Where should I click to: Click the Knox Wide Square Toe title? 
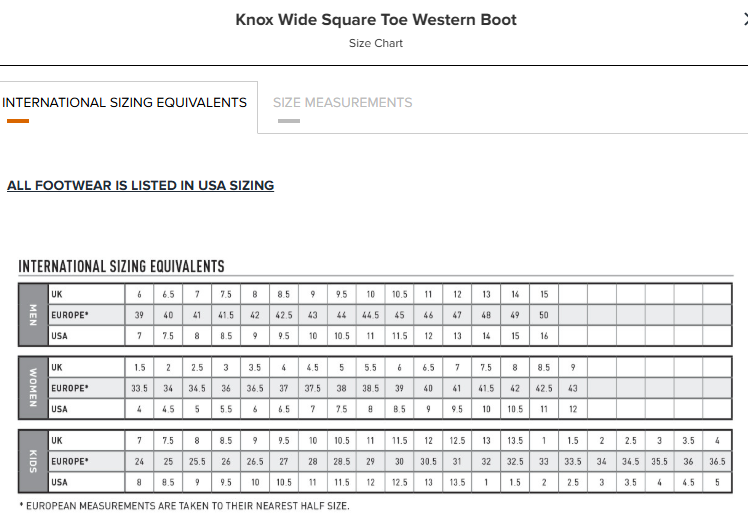(x=376, y=20)
